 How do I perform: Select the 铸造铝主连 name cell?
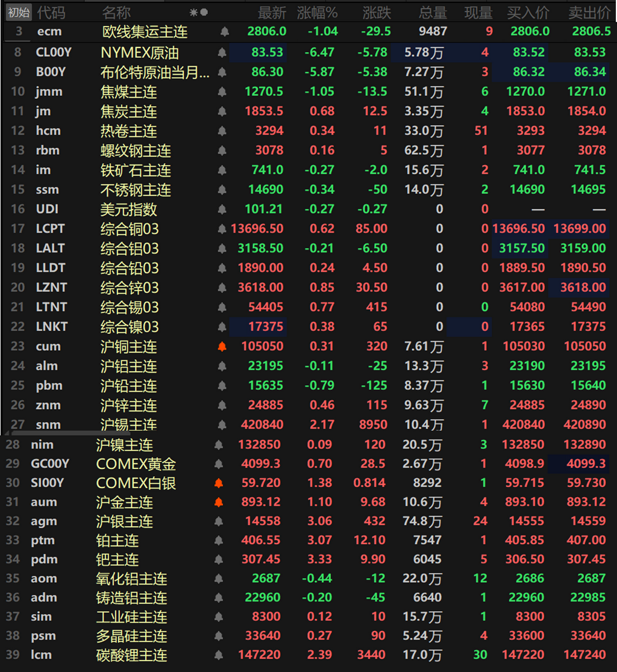coord(131,598)
